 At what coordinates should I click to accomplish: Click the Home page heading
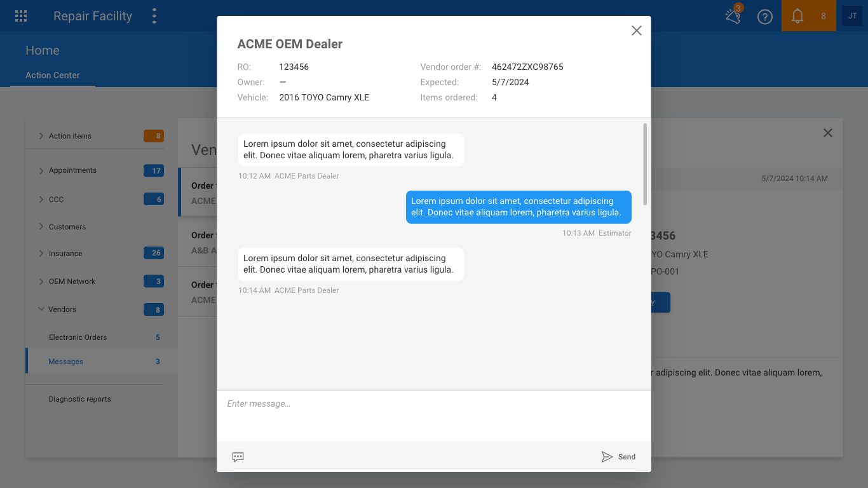(43, 50)
